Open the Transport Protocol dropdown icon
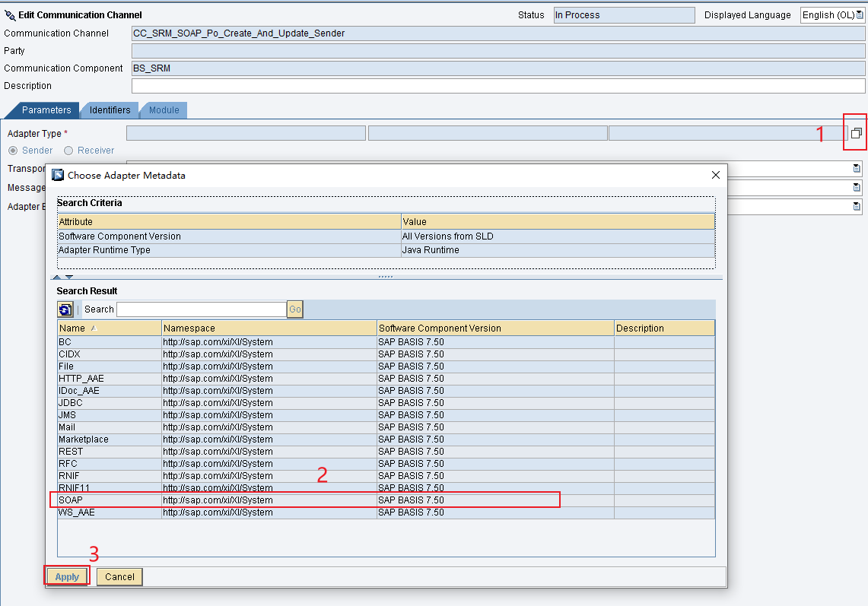The height and width of the screenshot is (606, 868). 857,168
